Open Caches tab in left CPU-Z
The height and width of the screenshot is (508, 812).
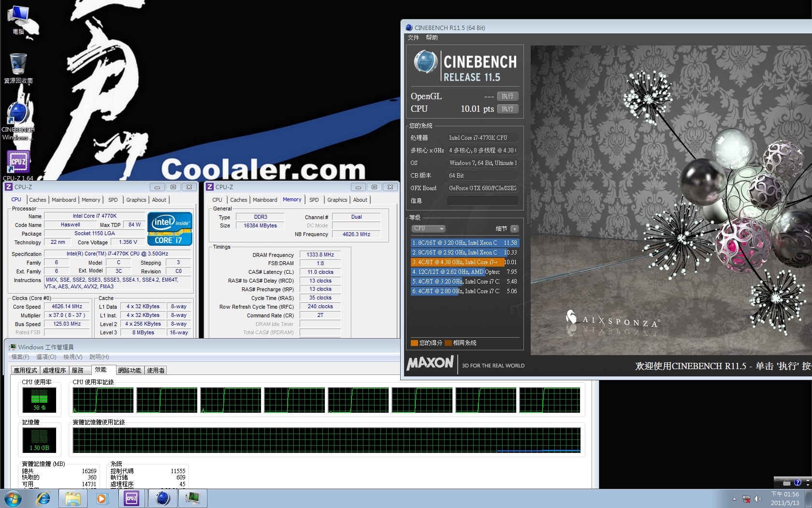tap(38, 200)
